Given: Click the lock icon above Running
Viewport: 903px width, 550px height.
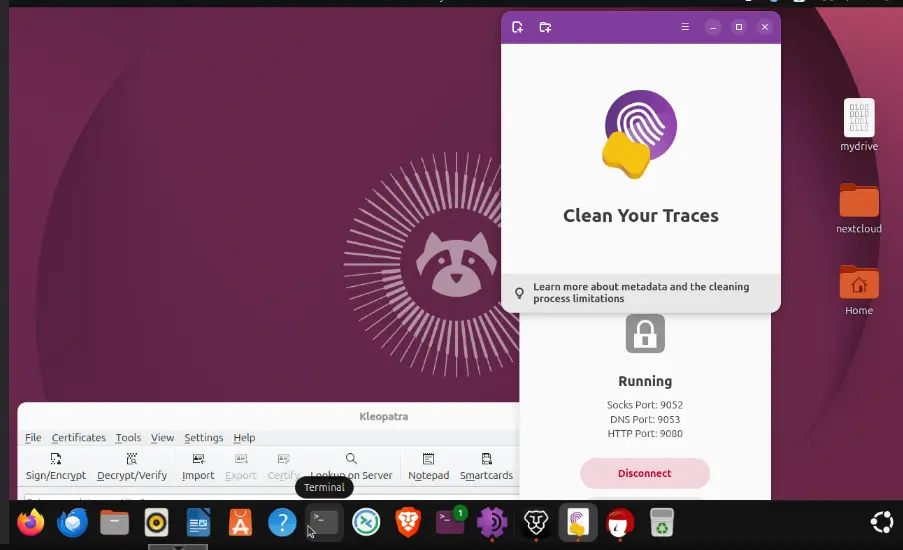Looking at the screenshot, I should 645,333.
